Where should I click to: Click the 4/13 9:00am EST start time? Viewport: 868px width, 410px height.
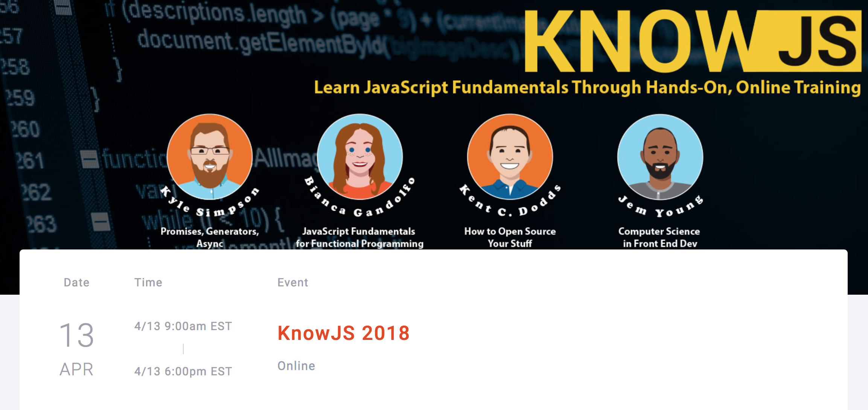[183, 326]
